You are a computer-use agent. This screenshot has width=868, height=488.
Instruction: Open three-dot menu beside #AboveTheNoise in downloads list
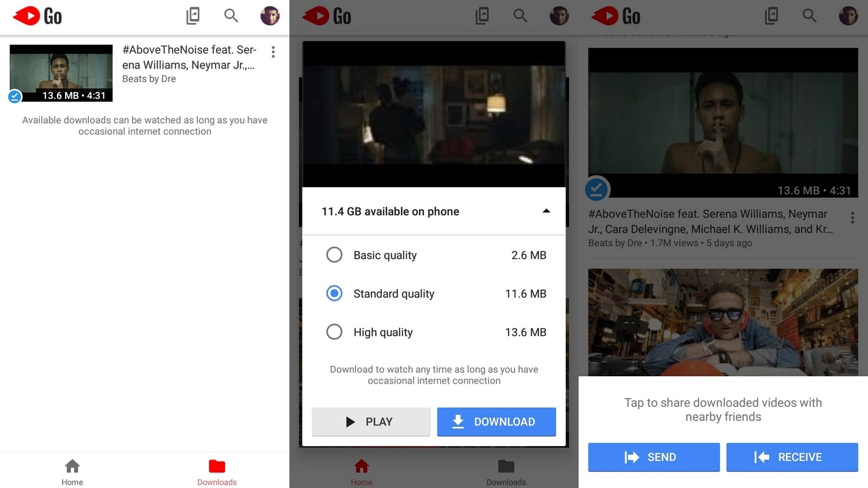pos(273,52)
